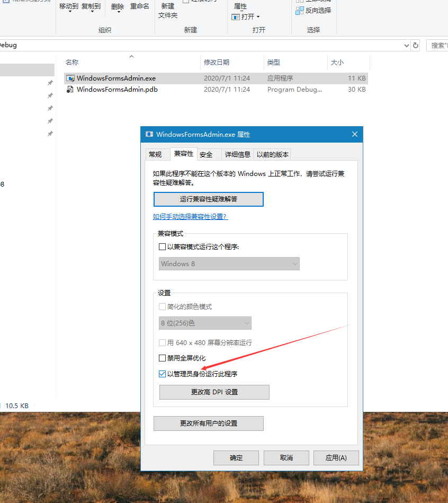Open the 8 位(256)色 color dropdown
448x503 pixels.
click(x=205, y=323)
